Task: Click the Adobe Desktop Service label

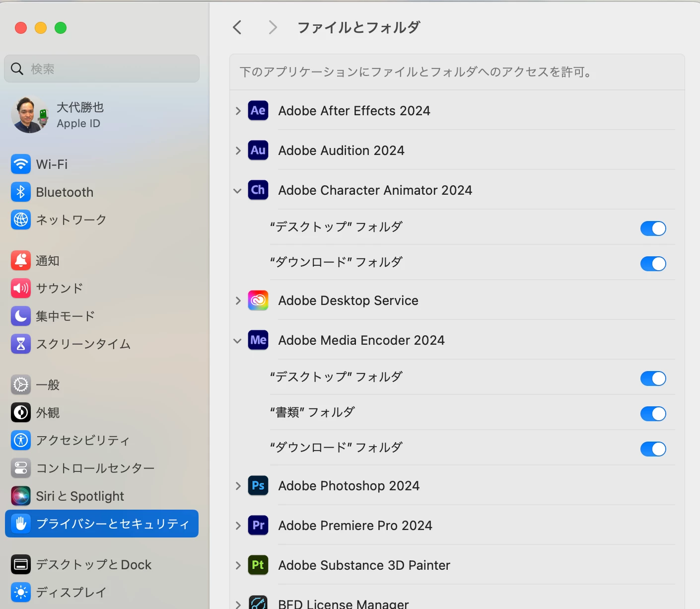Action: coord(349,301)
